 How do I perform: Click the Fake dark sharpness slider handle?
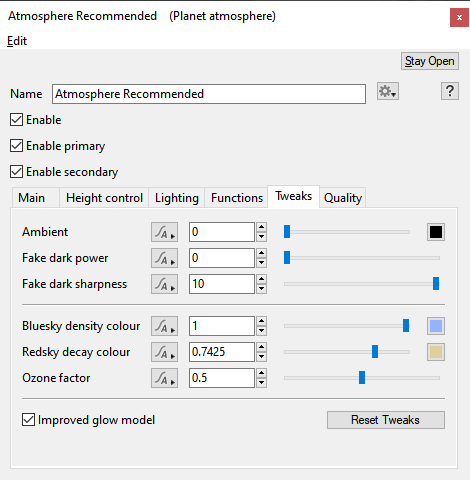(436, 284)
